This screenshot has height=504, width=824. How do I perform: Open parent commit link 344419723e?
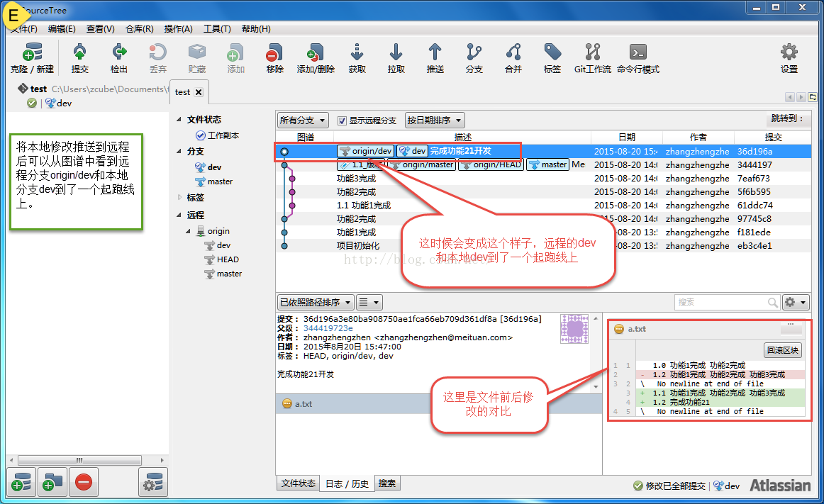328,328
